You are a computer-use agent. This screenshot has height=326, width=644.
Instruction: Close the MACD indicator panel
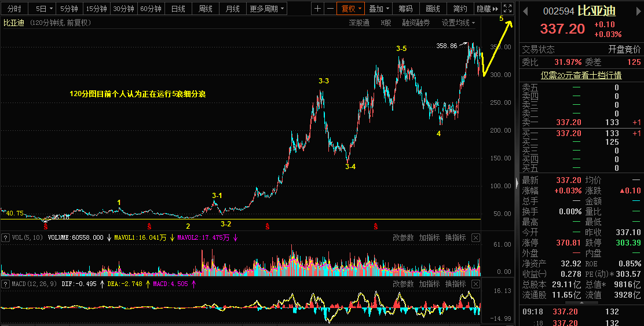[x=475, y=284]
